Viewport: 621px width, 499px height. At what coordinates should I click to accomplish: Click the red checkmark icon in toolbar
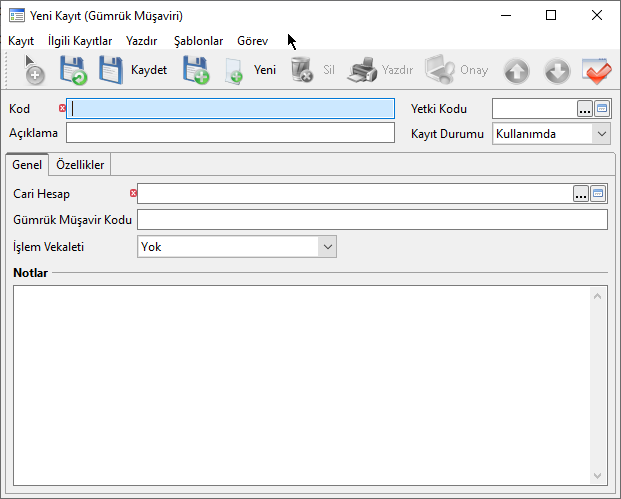(597, 71)
